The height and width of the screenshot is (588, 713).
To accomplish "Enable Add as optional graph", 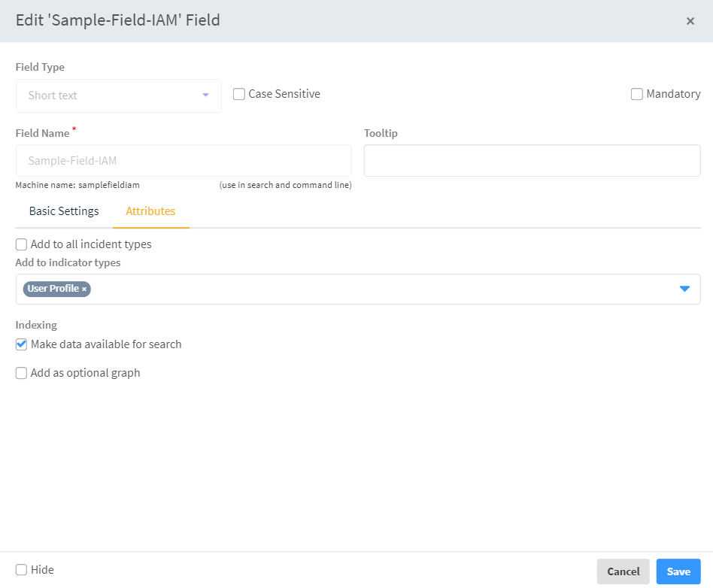I will tap(21, 372).
